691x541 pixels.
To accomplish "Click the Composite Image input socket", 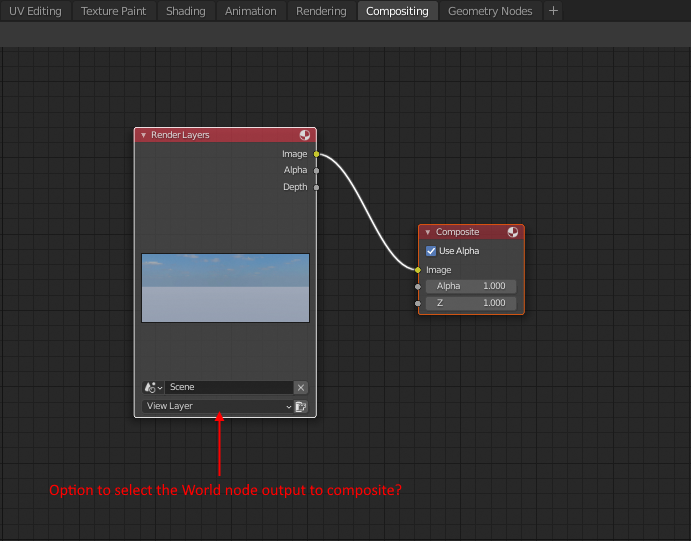I will (x=418, y=270).
